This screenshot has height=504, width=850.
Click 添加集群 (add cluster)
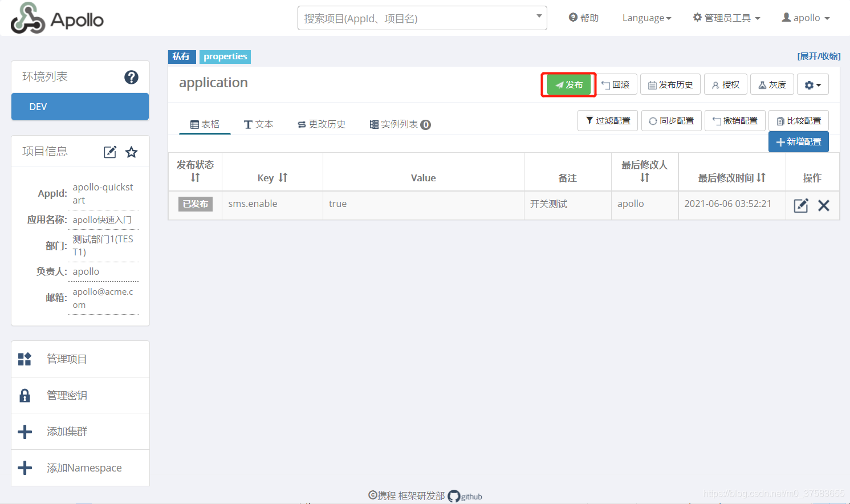pos(80,432)
